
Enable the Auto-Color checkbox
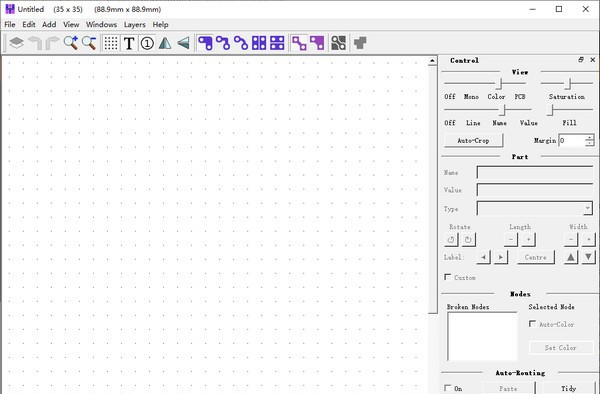532,324
